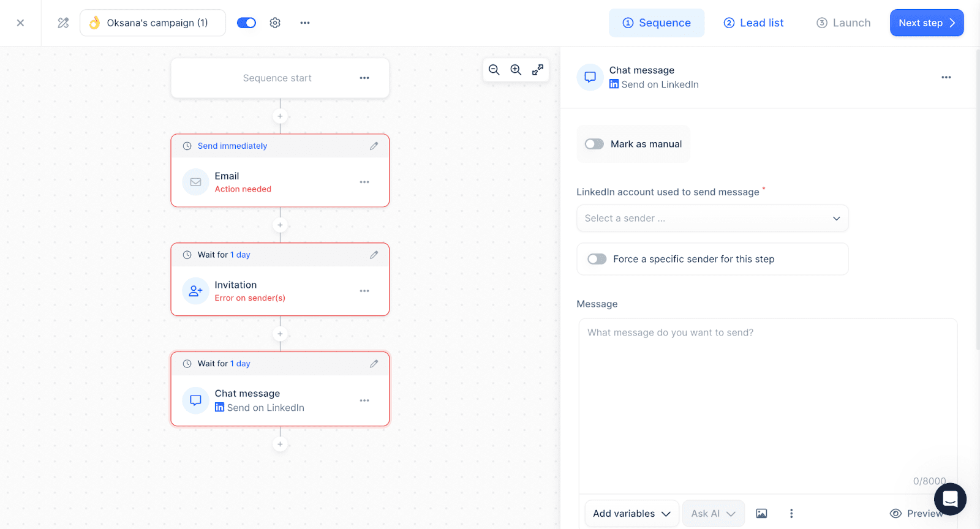Screen dimensions: 980x529
Task: Open the Select a sender dropdown
Action: [712, 218]
